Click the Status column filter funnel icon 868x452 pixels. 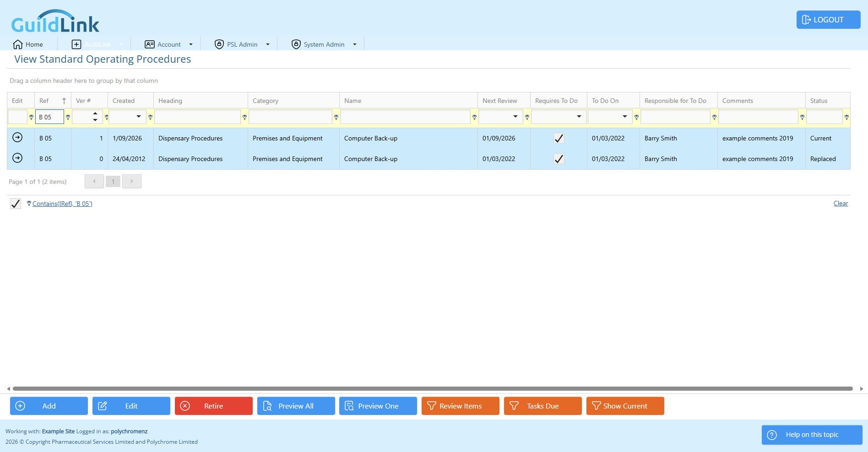846,117
